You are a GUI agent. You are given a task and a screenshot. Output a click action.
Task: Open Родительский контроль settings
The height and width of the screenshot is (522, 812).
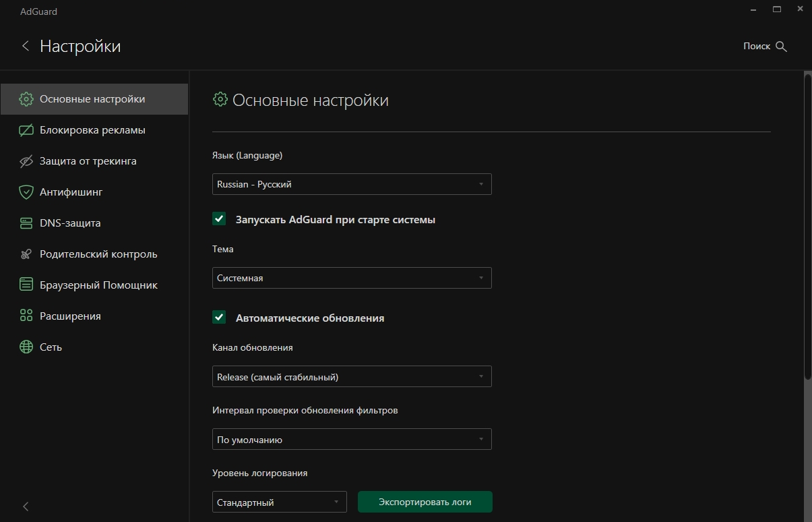(94, 254)
